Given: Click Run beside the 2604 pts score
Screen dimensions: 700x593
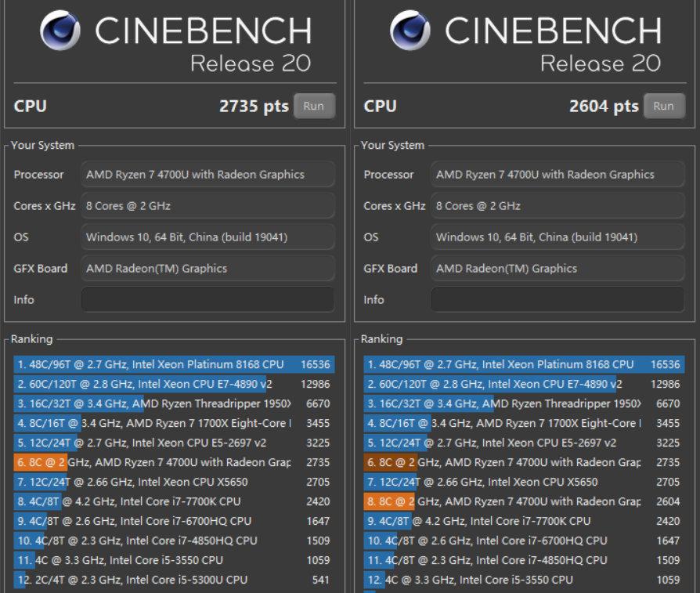Looking at the screenshot, I should pyautogui.click(x=664, y=107).
